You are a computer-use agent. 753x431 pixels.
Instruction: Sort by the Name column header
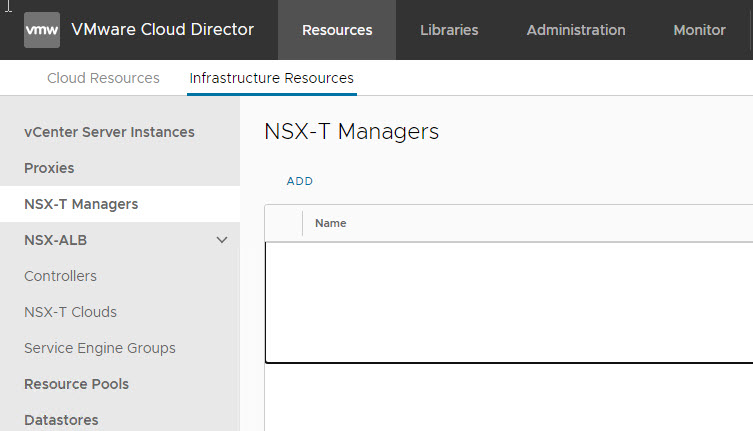331,223
